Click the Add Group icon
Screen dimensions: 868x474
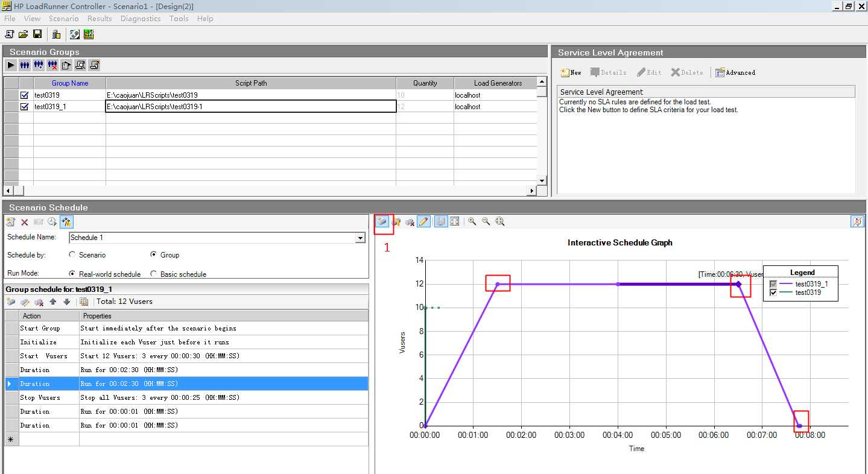point(39,65)
